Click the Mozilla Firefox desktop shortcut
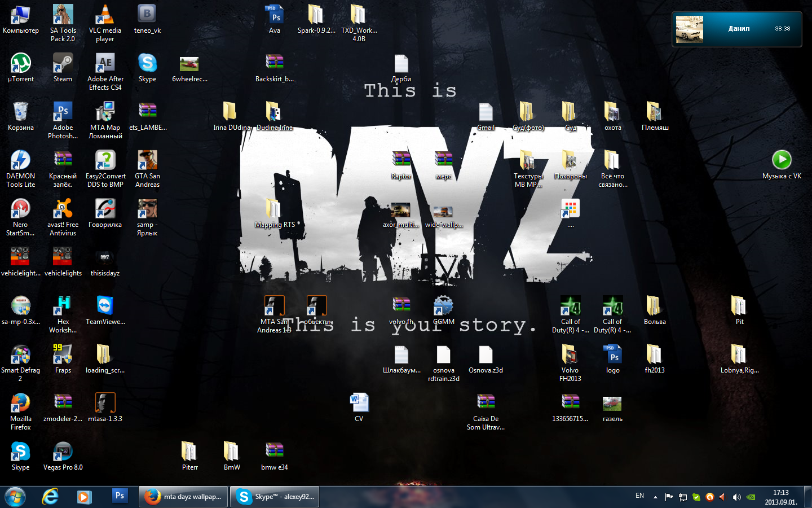Viewport: 812px width, 508px height. coord(21,412)
